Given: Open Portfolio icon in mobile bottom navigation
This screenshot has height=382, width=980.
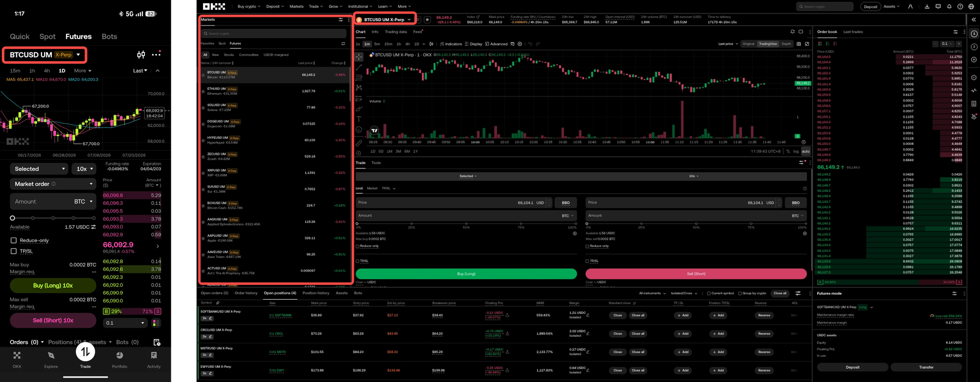Looking at the screenshot, I should click(119, 355).
